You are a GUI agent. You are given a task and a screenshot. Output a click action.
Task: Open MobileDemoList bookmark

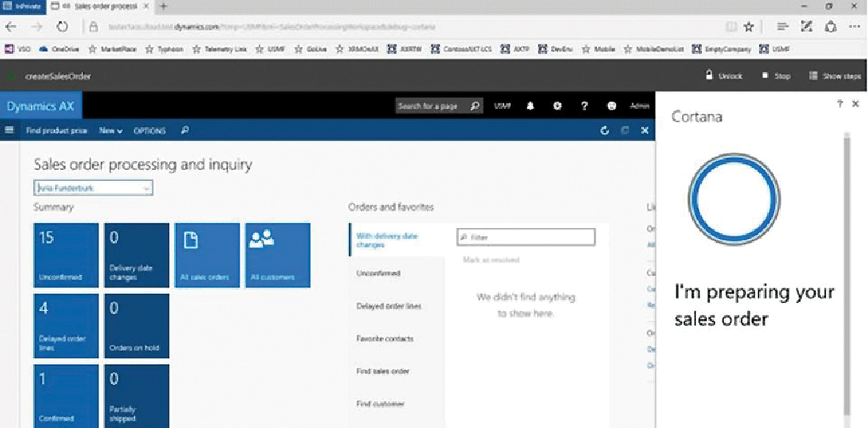click(654, 49)
